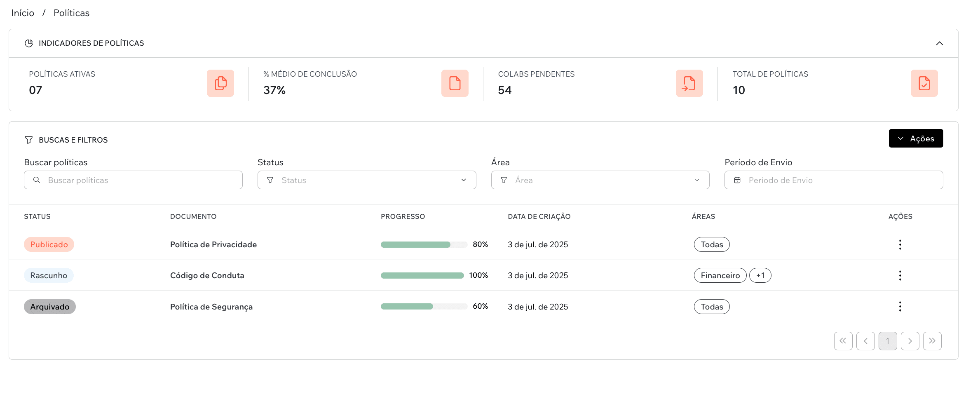Screen dimensions: 980x394
Task: Click the 80% progress bar of Política de Privacidade
Action: 423,244
